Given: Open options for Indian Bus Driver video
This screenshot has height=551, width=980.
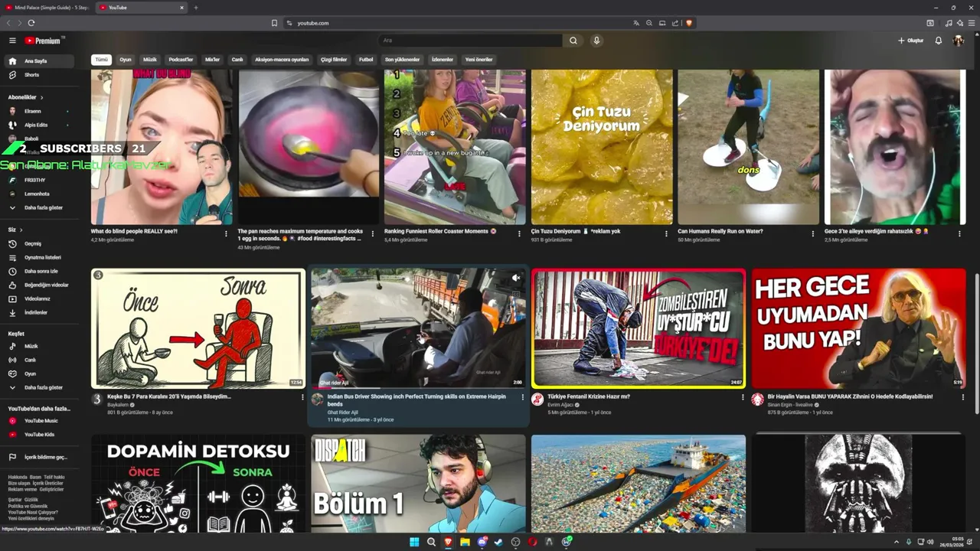Looking at the screenshot, I should click(x=523, y=397).
